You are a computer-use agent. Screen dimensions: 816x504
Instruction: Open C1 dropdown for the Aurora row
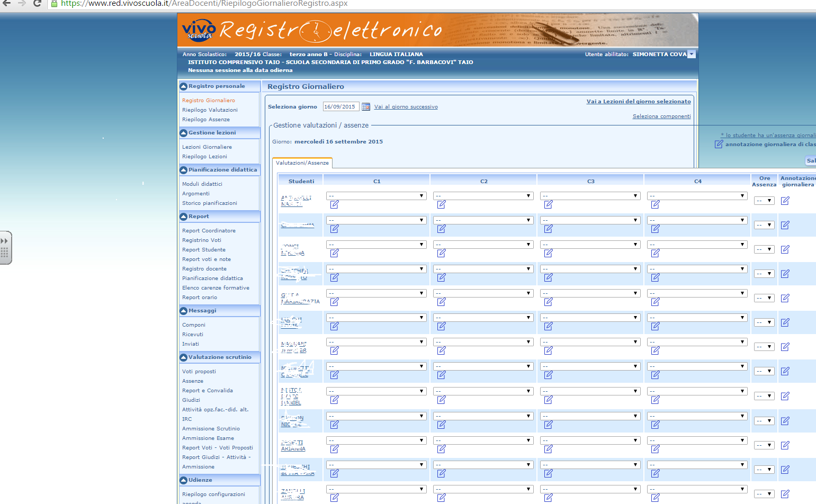click(x=376, y=489)
